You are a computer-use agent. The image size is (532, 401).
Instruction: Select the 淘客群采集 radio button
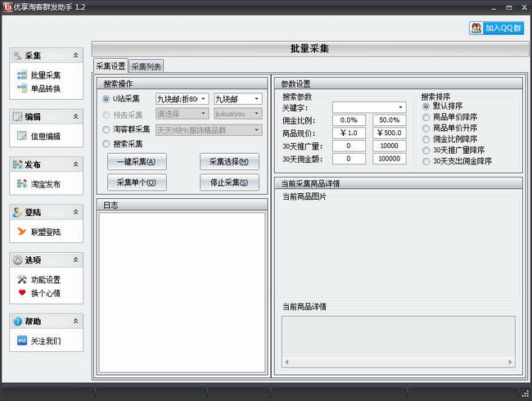106,129
